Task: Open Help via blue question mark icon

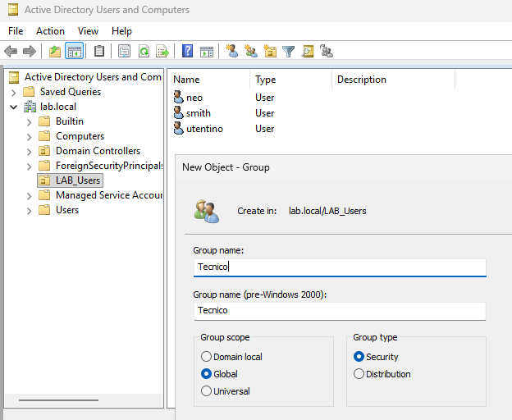Action: coord(187,51)
